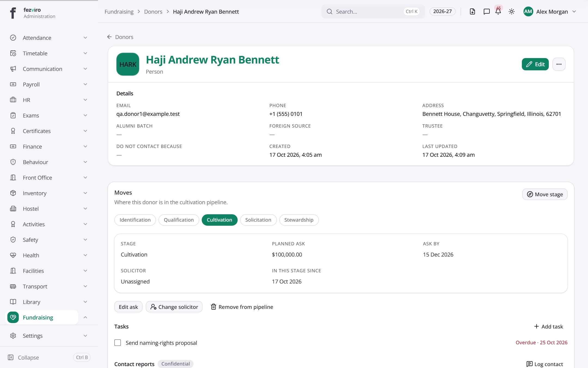This screenshot has width=588, height=368.
Task: Select the Solicitation stage pill
Action: point(258,220)
